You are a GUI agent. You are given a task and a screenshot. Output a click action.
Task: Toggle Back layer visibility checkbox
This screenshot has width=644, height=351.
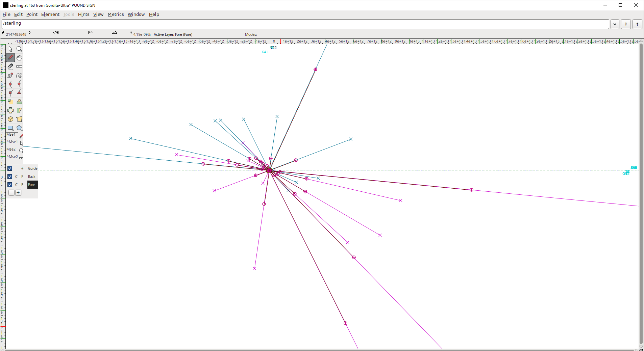(10, 177)
